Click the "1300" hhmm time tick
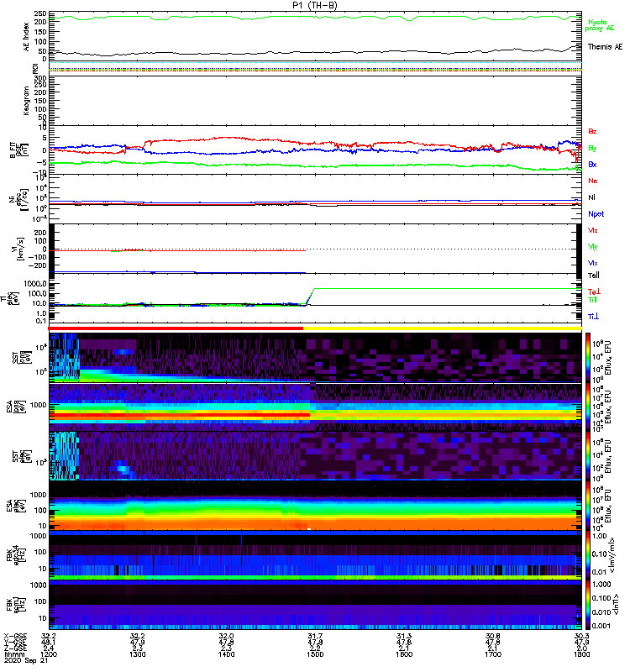This screenshot has height=672, width=630. [x=137, y=654]
